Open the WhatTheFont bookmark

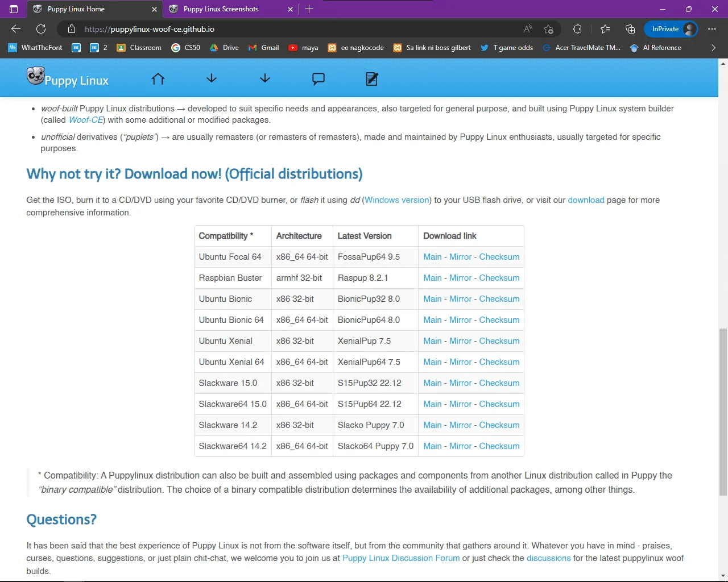[x=35, y=48]
